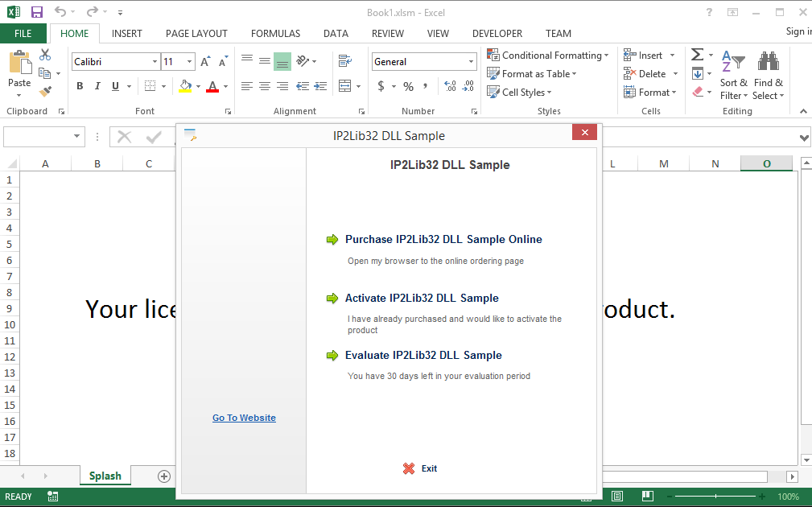The image size is (812, 507).
Task: Click the AutoSum sigma icon
Action: [698, 55]
